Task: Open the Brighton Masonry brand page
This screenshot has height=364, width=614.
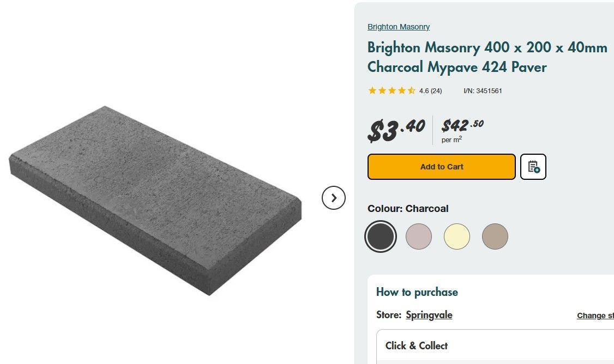Action: (x=399, y=26)
